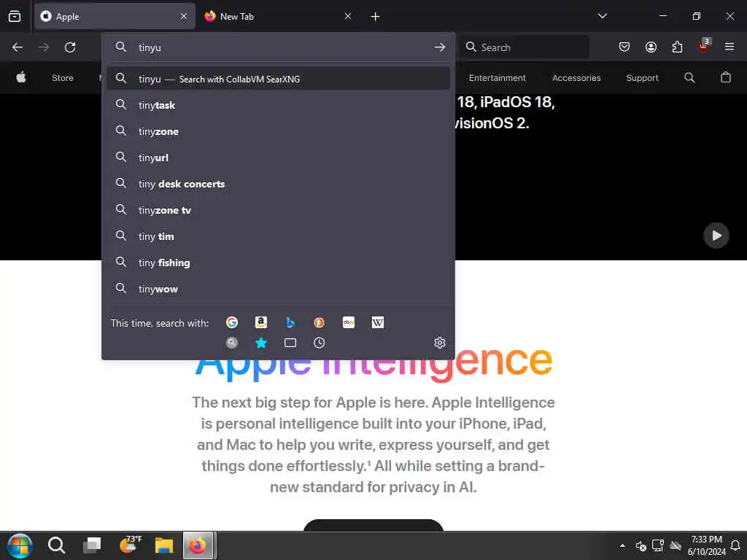The height and width of the screenshot is (560, 747).
Task: Search bookmarks with the star icon
Action: (261, 343)
